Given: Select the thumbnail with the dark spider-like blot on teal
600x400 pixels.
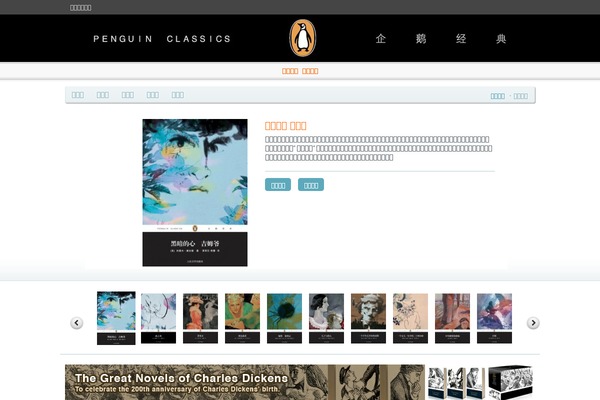Looking at the screenshot, I should (284, 318).
